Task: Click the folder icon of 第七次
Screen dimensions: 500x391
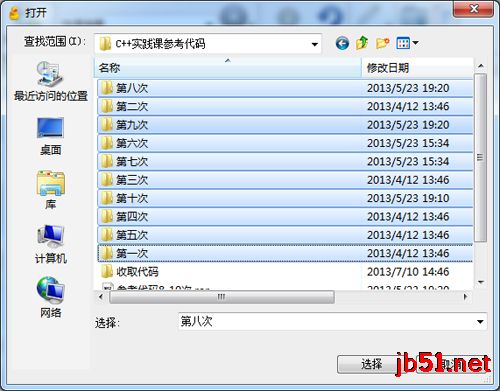Action: coord(107,161)
